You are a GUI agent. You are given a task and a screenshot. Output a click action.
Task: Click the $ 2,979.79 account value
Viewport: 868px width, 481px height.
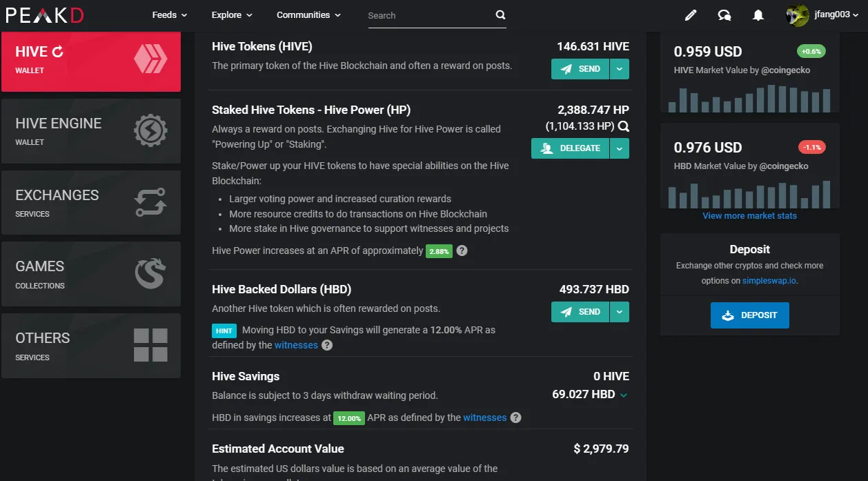601,449
